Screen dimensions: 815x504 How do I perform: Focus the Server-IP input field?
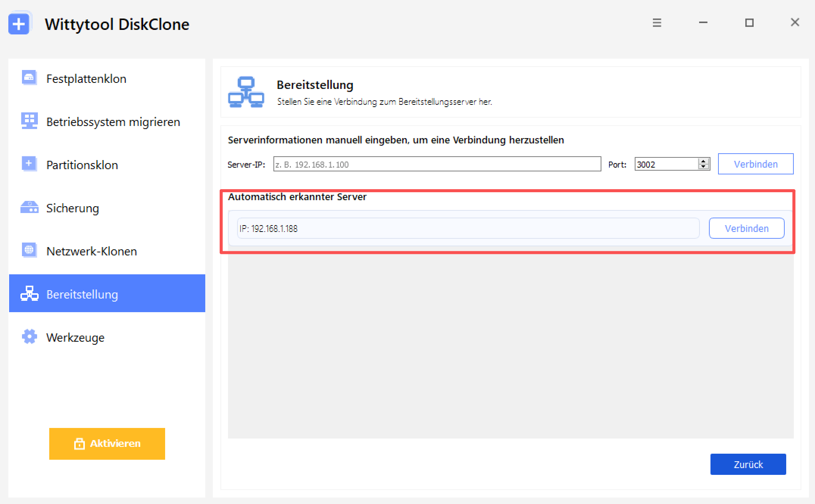click(x=437, y=164)
